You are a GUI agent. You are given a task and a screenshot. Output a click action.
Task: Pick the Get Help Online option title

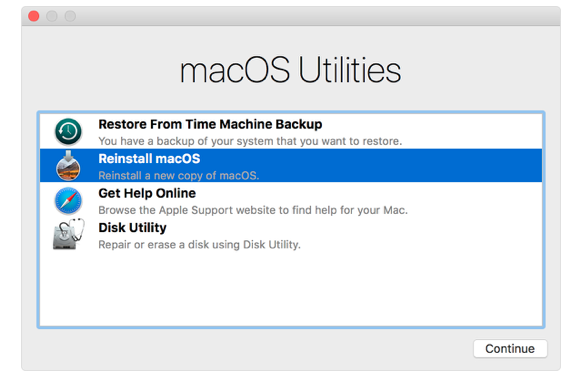(147, 193)
